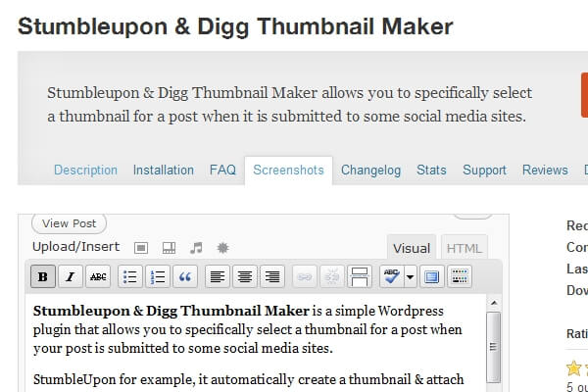588x392 pixels.
Task: Align text right
Action: 272,276
